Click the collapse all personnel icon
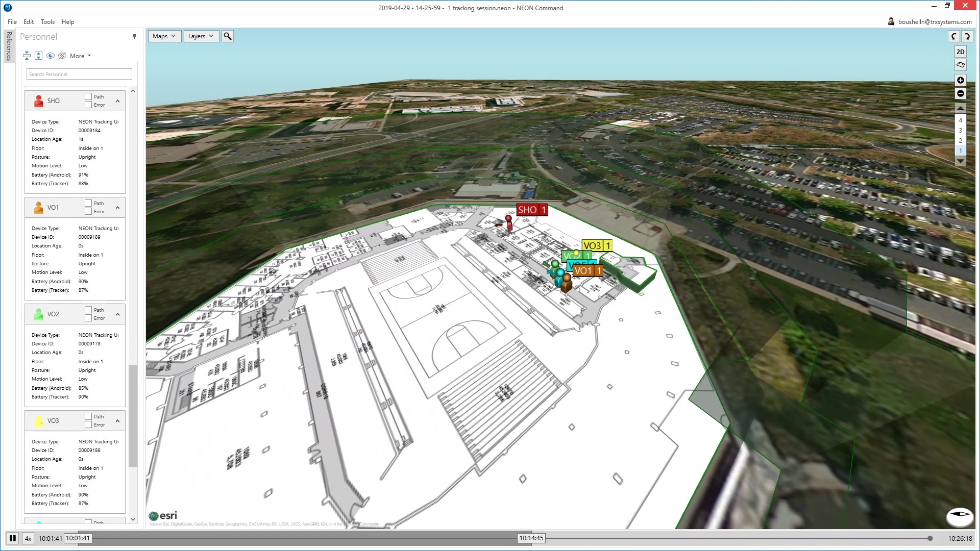 (x=27, y=56)
